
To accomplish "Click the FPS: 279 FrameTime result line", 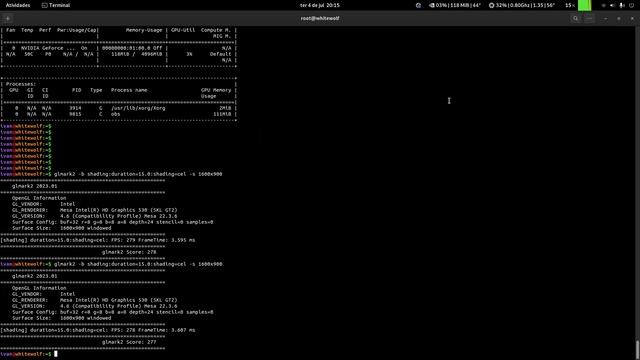I will point(98,240).
